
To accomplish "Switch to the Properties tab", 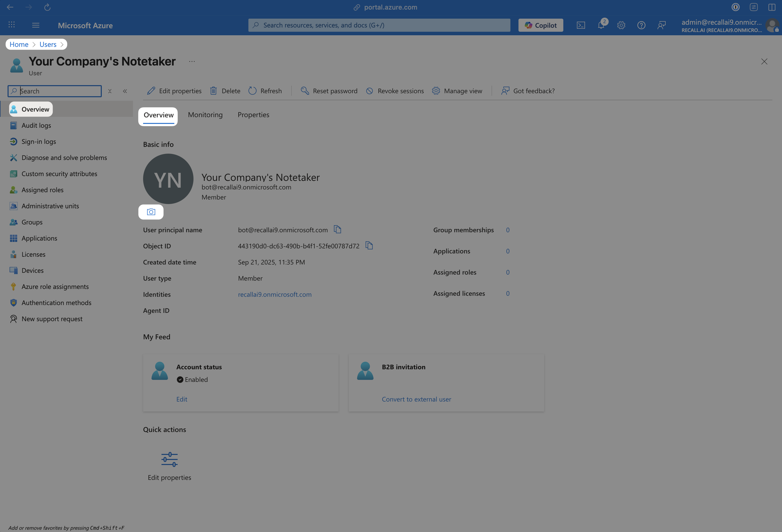I will (253, 115).
